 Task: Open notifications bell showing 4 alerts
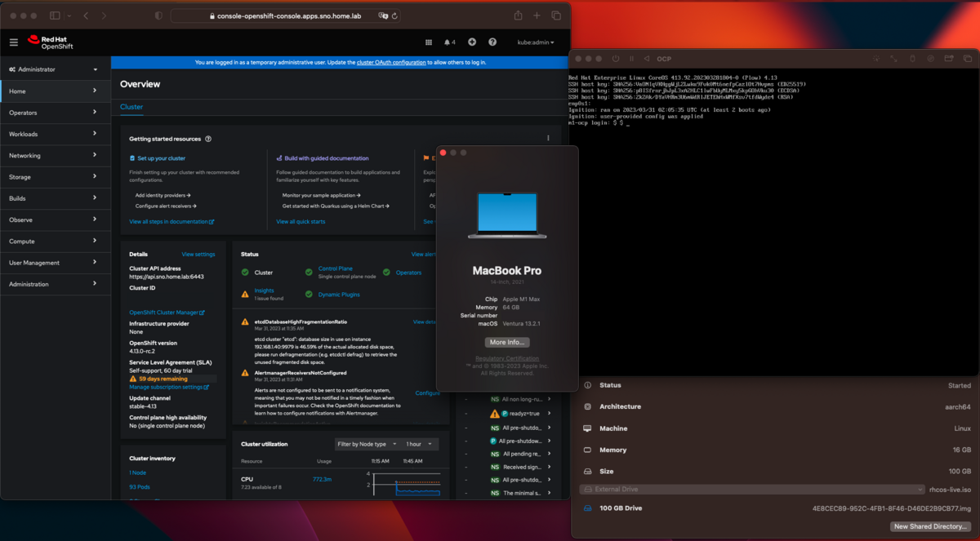point(449,42)
